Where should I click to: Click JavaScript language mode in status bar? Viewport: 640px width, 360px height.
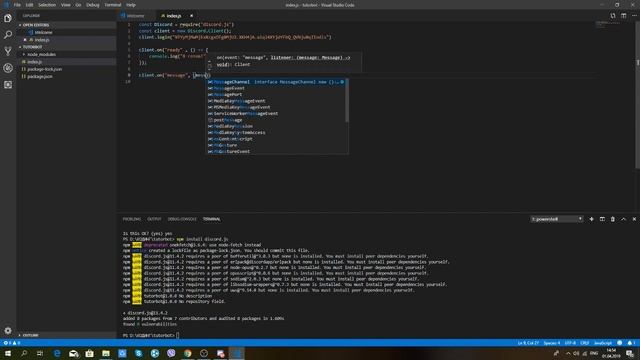coord(603,343)
